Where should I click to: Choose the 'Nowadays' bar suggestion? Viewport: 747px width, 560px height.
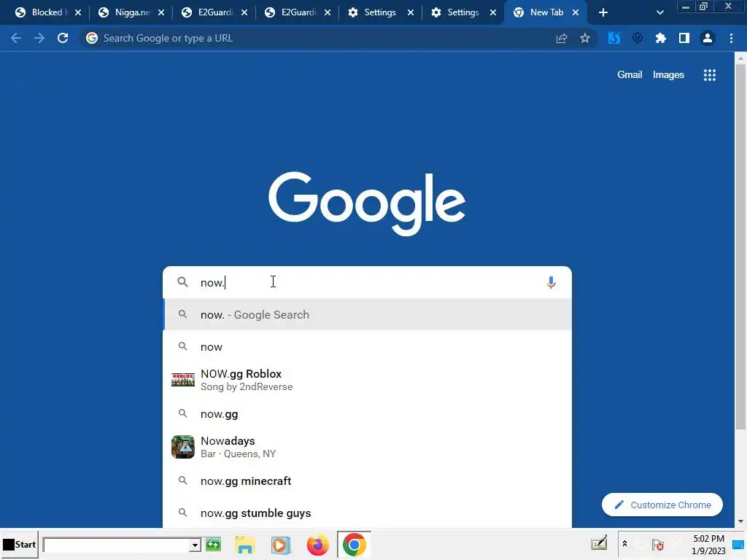click(368, 447)
